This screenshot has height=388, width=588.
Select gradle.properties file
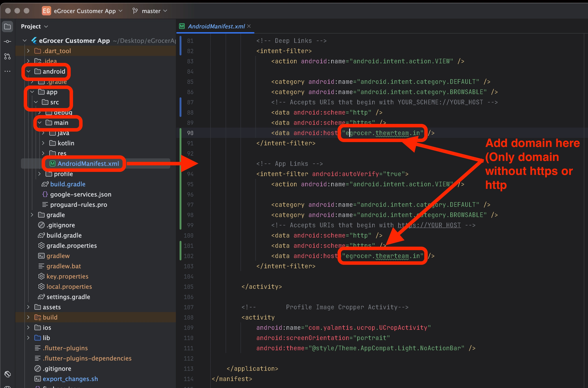coord(71,246)
